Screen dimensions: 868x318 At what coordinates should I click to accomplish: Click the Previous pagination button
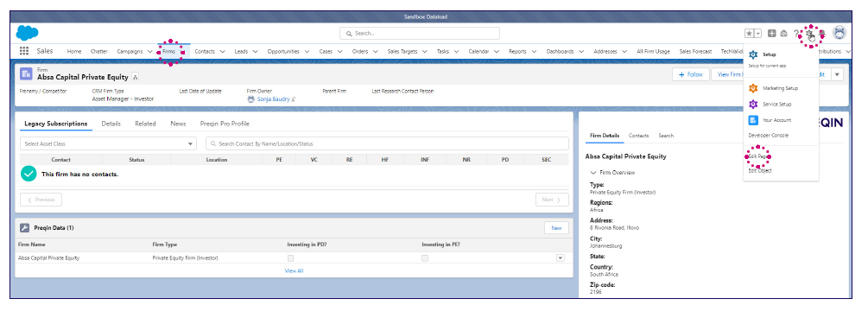pos(41,200)
